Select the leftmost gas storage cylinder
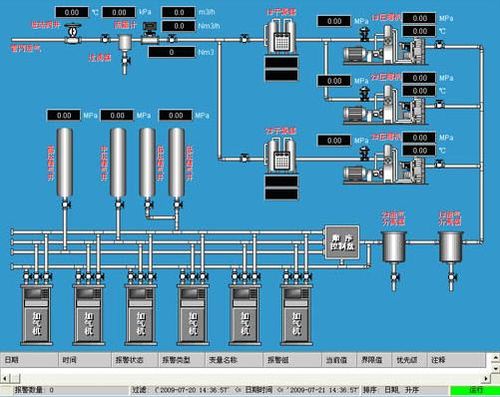500x397 pixels. coord(65,163)
